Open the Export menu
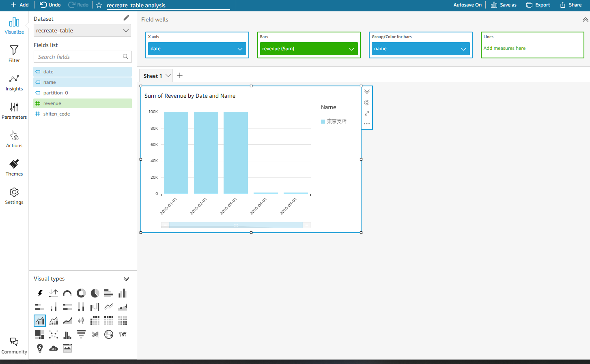 [x=538, y=5]
